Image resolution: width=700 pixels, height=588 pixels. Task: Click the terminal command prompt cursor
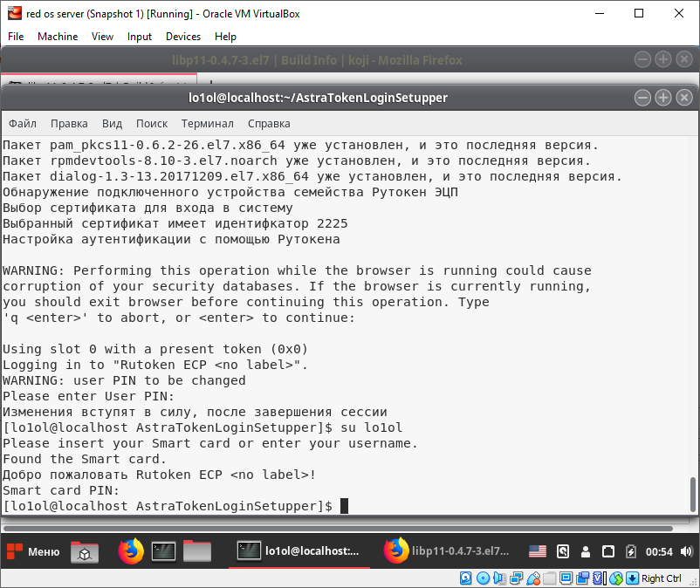(344, 506)
